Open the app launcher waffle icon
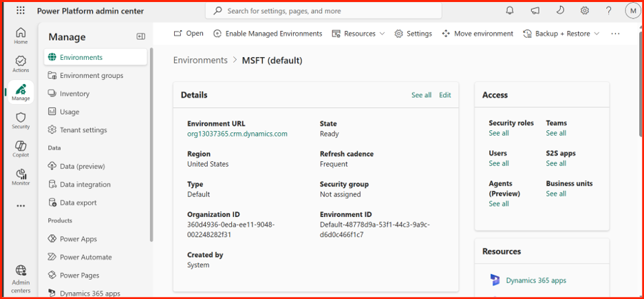Viewport: 644px width, 299px height. click(x=21, y=11)
